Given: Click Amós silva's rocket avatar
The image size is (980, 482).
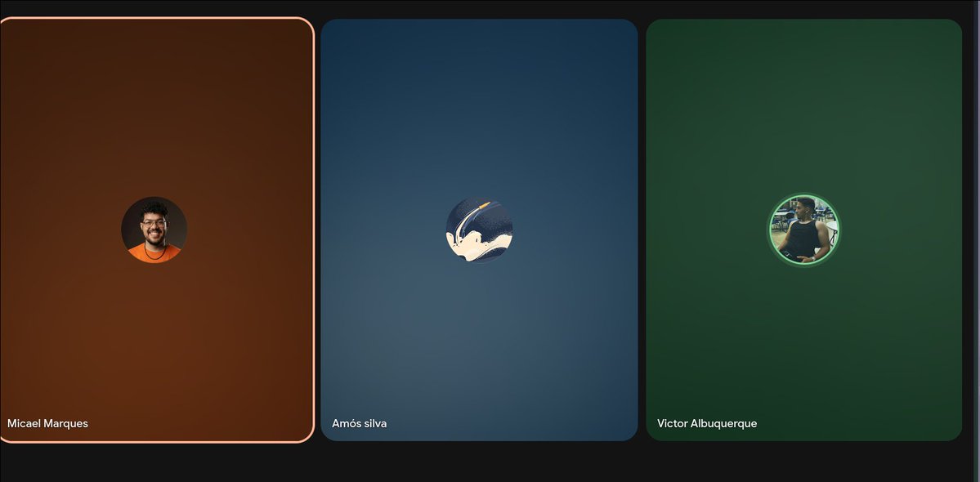Looking at the screenshot, I should click(480, 230).
